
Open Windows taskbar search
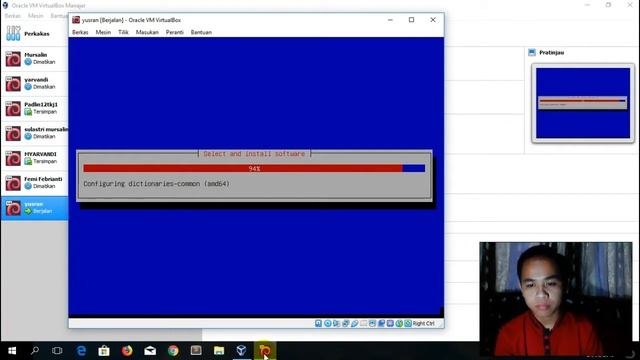pos(35,351)
